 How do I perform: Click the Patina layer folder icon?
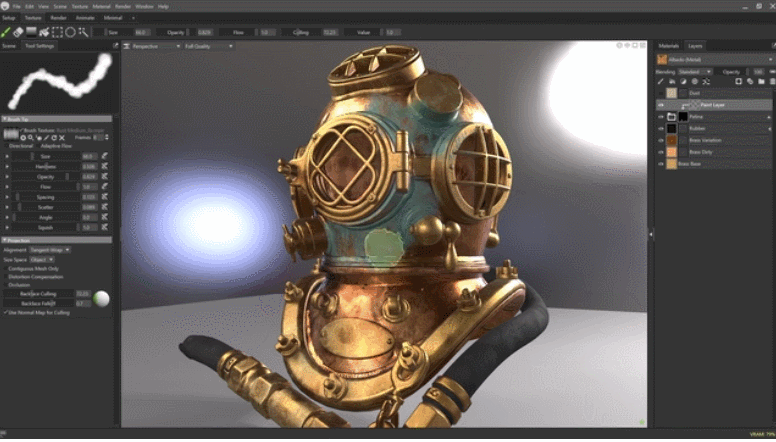click(x=672, y=117)
